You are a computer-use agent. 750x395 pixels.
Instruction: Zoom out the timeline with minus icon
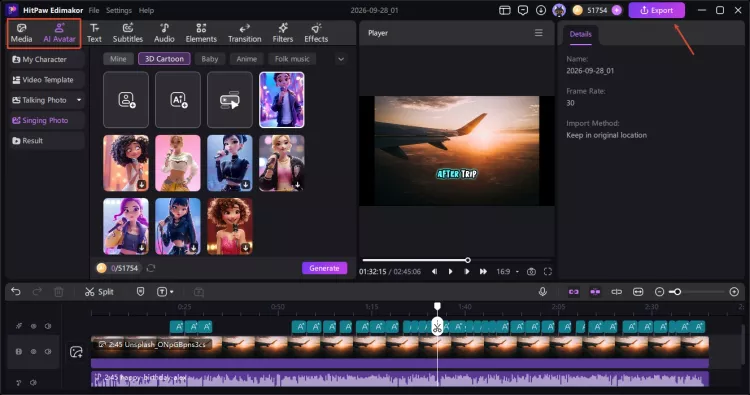pyautogui.click(x=659, y=292)
